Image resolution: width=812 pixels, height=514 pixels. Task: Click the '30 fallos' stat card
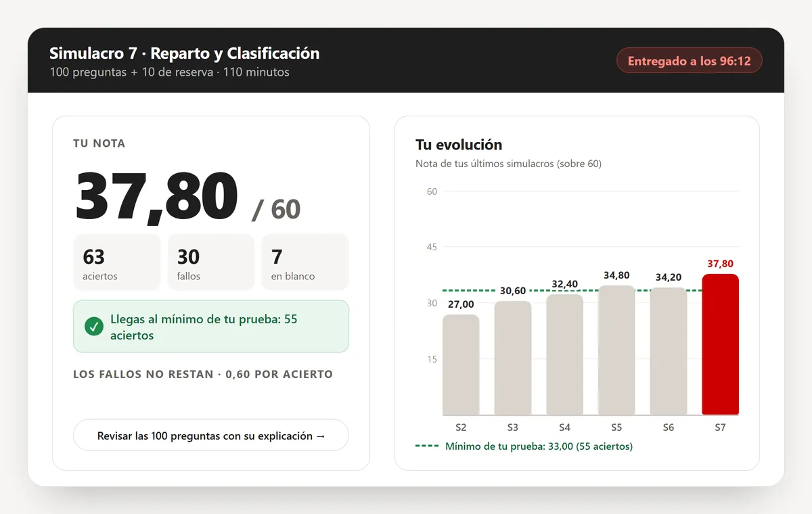click(211, 262)
